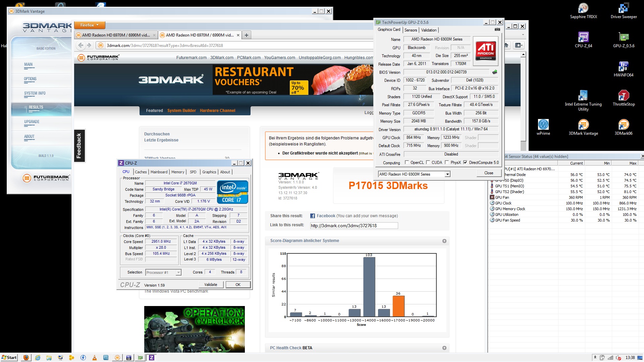This screenshot has height=362, width=644.
Task: Click the Operation Overclock ad banner
Action: click(194, 329)
